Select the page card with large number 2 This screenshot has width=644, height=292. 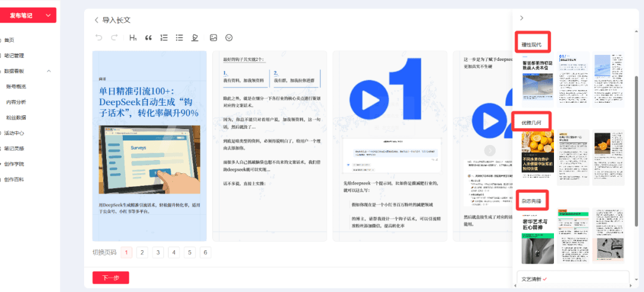482,146
